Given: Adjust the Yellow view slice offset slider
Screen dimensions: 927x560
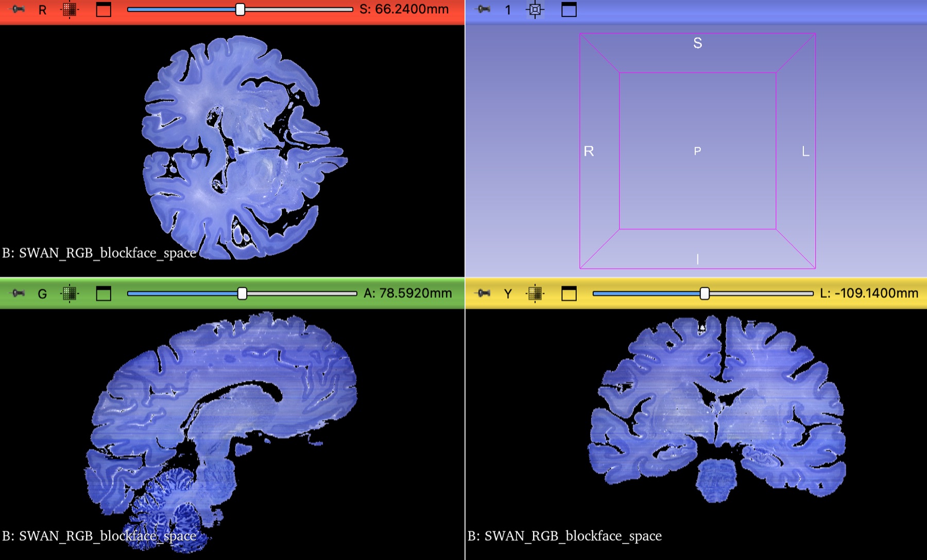Looking at the screenshot, I should [x=705, y=293].
